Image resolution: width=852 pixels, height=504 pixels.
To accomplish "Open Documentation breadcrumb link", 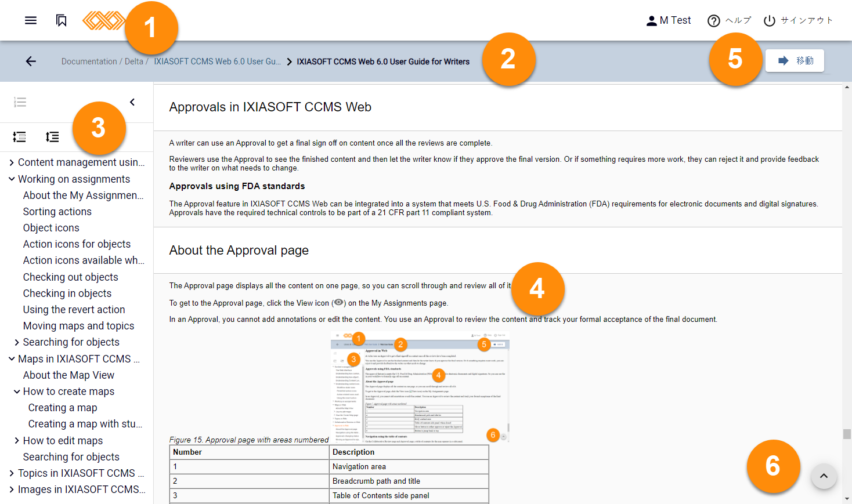I will pyautogui.click(x=89, y=61).
